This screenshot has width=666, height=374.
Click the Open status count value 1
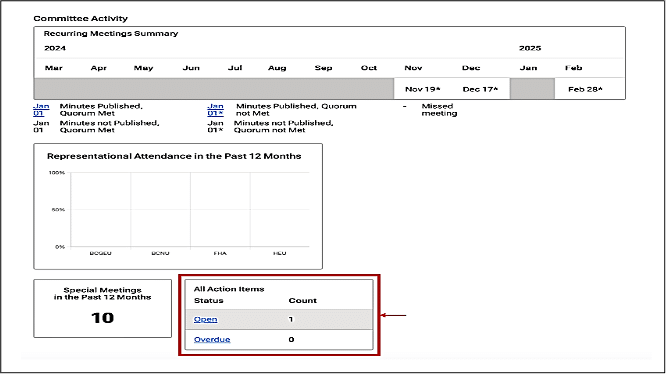(x=291, y=319)
